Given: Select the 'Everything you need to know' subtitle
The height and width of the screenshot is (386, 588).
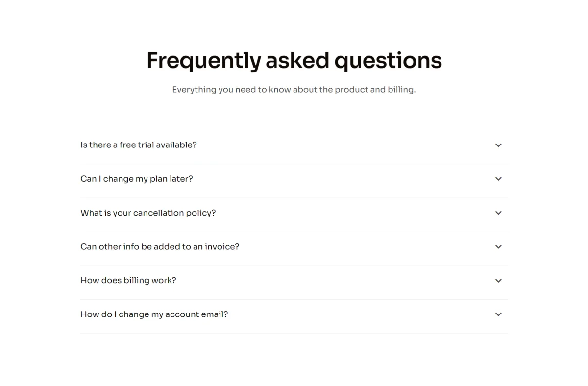Looking at the screenshot, I should click(294, 90).
